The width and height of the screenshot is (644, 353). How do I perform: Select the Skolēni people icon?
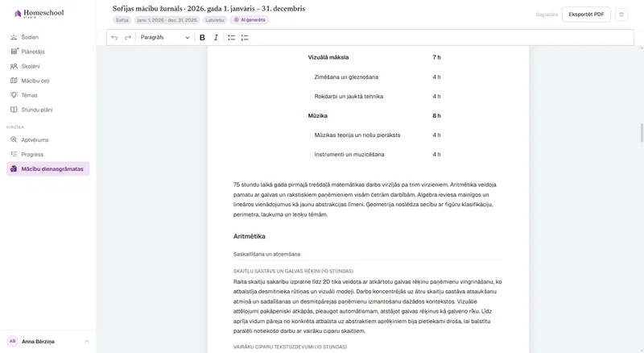[x=14, y=66]
